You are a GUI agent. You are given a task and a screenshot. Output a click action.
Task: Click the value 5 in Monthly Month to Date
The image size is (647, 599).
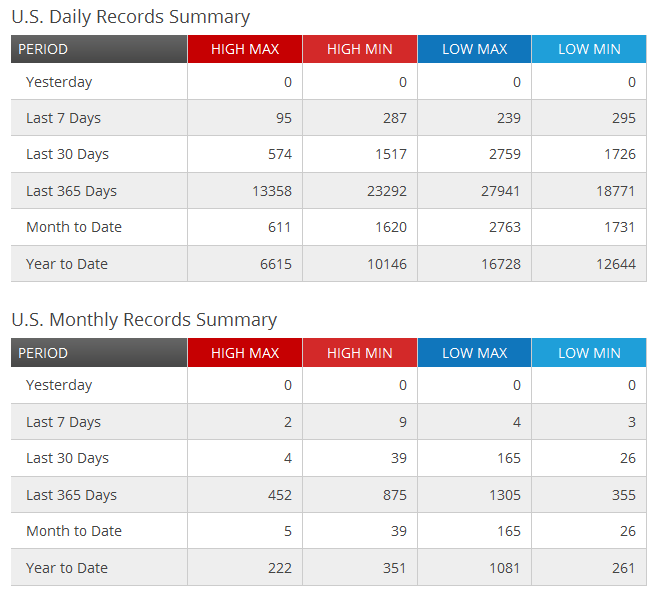tap(288, 531)
